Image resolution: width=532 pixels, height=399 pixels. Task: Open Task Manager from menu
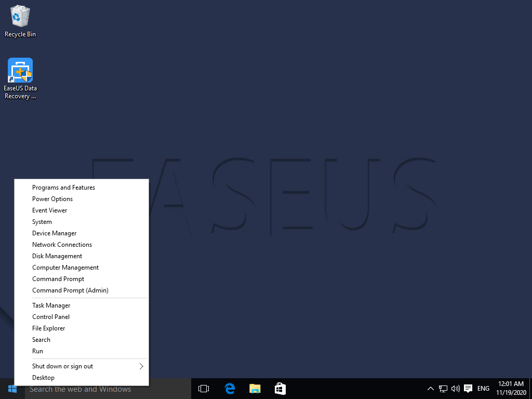82,305
